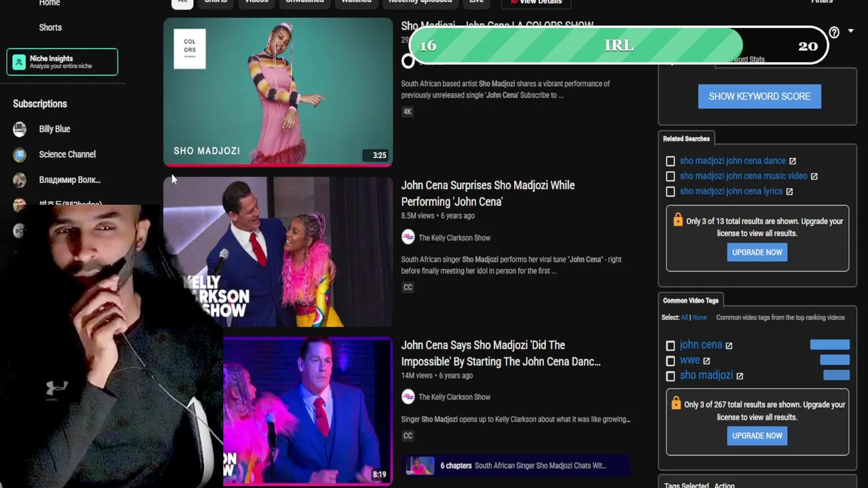Tick the 'john cena' tag checkbox
The width and height of the screenshot is (868, 488).
(x=670, y=346)
